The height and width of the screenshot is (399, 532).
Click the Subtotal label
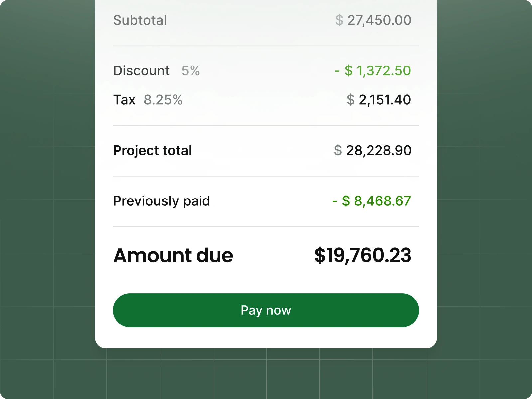tap(140, 20)
